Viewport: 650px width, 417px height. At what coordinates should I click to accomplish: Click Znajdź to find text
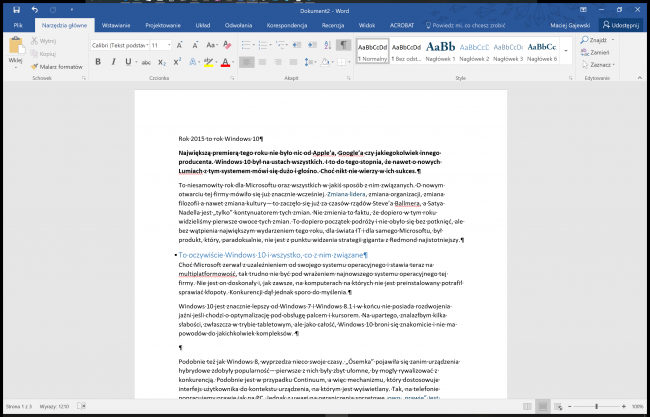[x=594, y=40]
